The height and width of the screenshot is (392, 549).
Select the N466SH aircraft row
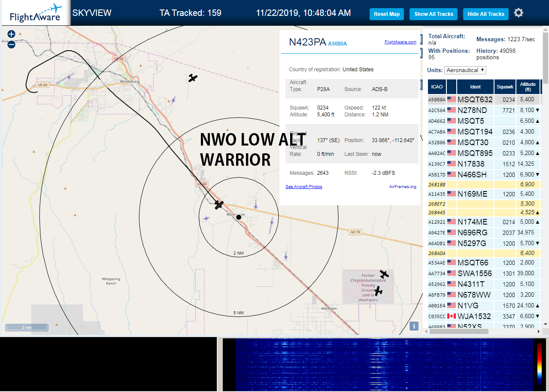484,175
